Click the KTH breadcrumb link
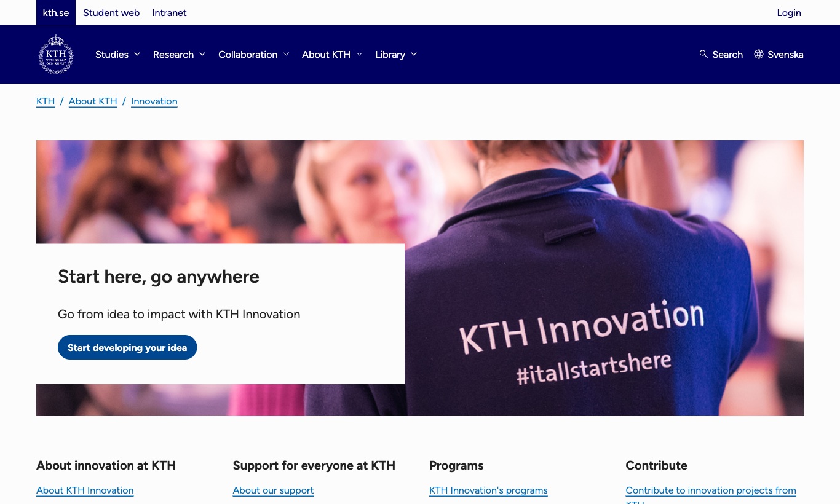The width and height of the screenshot is (840, 504). [46, 101]
